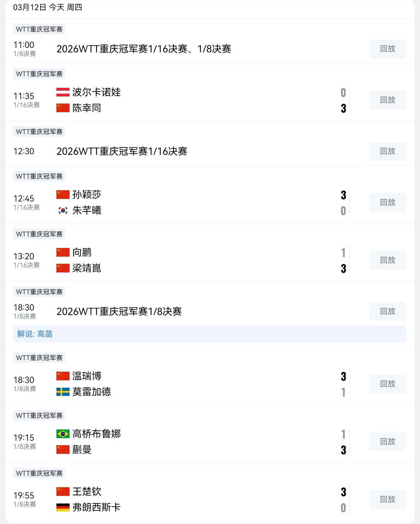Watch 回放 of 向鹏 vs 梁靖崑
The height and width of the screenshot is (524, 420).
[387, 260]
